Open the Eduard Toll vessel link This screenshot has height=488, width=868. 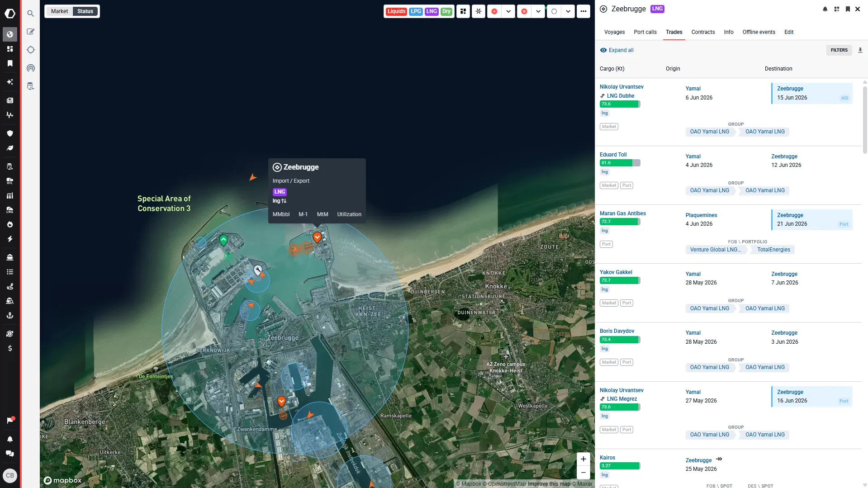[x=613, y=155]
